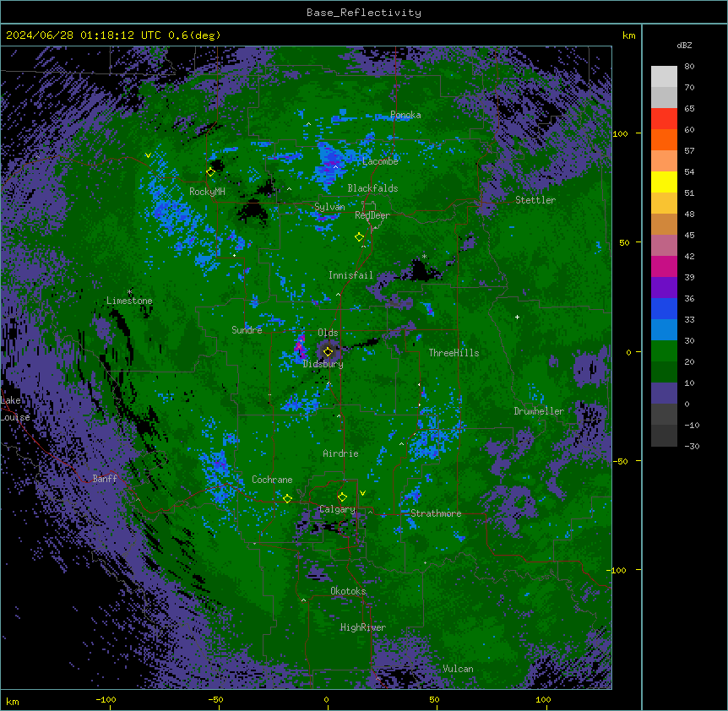Click the Base_Reflectivity title text
This screenshot has height=711, width=728.
coord(364,13)
